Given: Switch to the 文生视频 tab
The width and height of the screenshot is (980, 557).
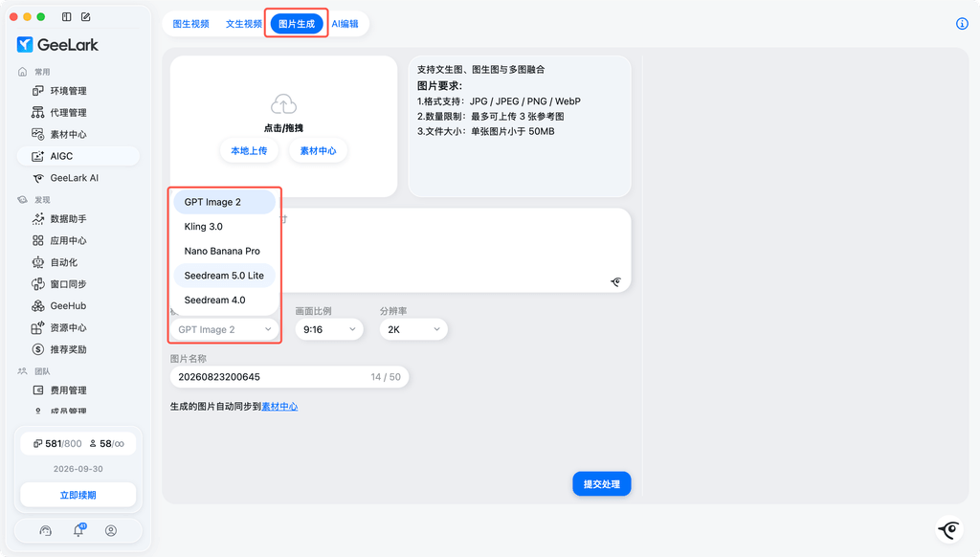Looking at the screenshot, I should (244, 24).
